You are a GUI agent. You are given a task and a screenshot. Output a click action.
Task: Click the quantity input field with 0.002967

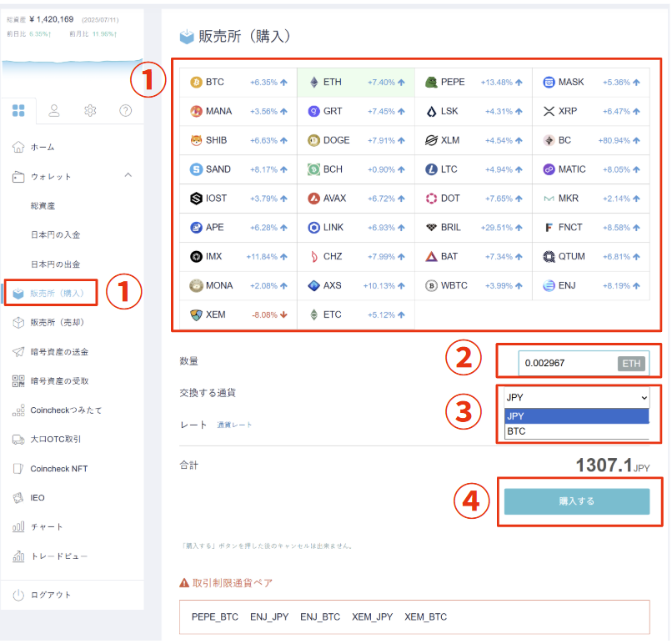point(584,363)
